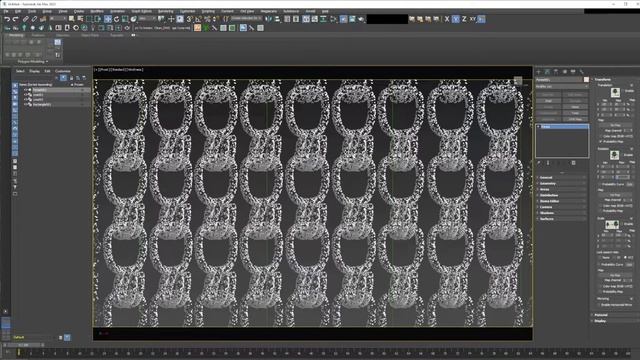Switch the command panel to the Hierarchy tab

556,71
